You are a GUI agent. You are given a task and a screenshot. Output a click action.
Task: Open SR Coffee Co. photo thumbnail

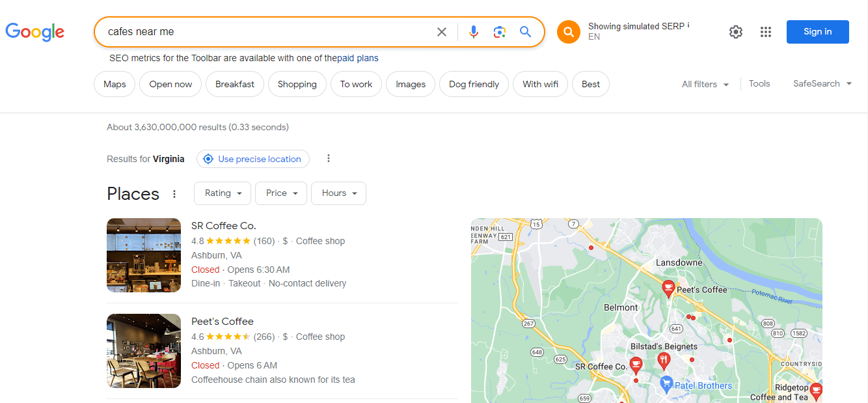tap(144, 255)
